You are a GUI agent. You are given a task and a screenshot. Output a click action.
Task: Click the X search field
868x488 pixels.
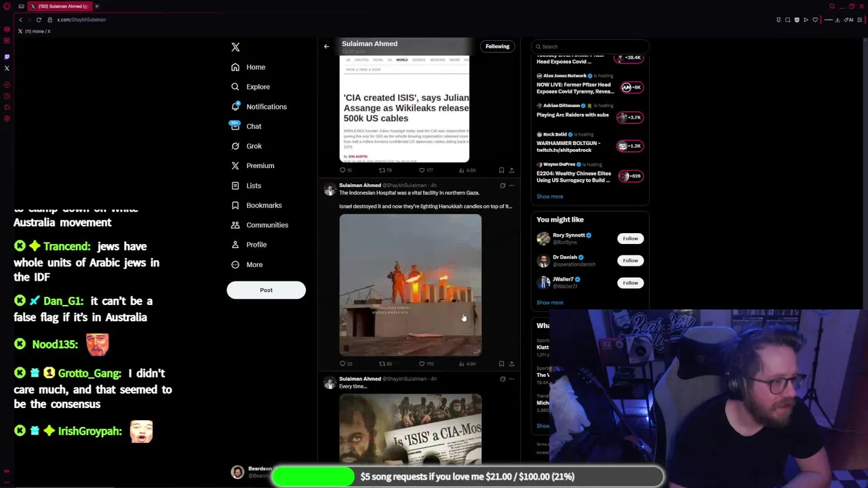point(590,47)
